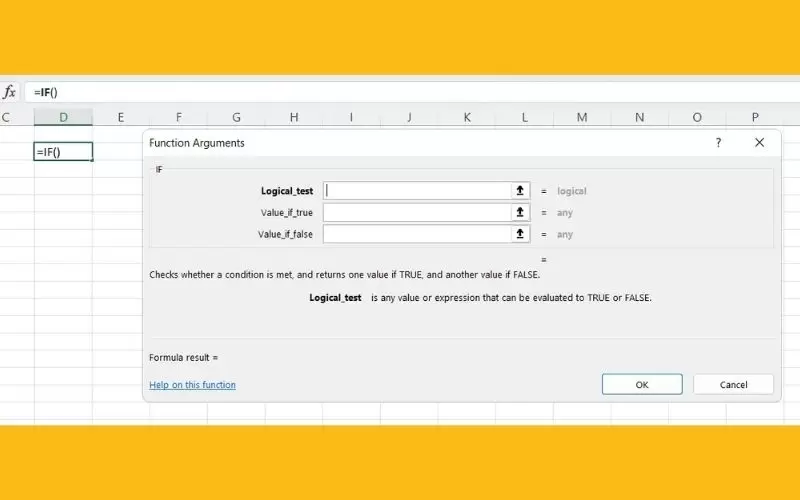Close the Function Arguments dialog

(759, 143)
